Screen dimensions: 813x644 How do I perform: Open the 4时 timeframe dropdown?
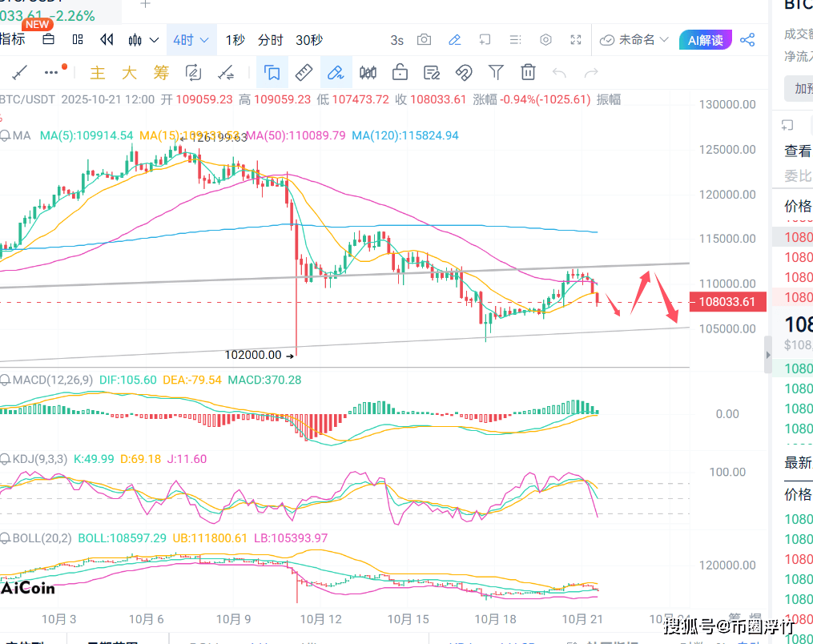[191, 39]
